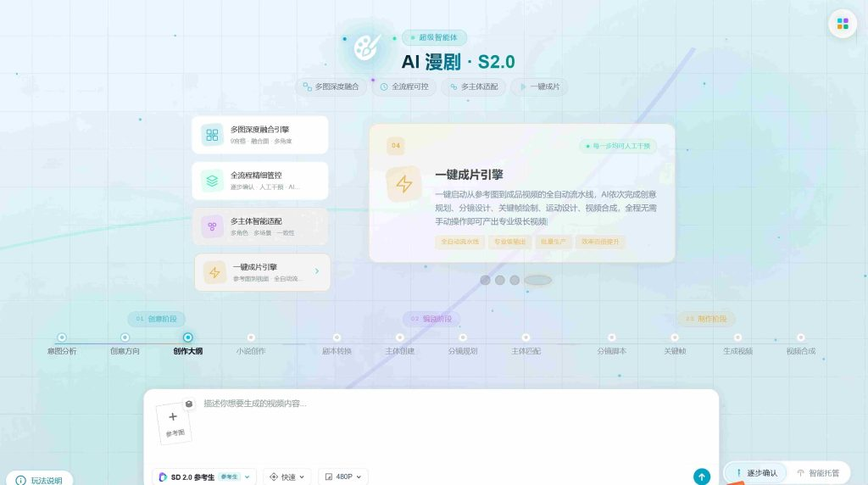Click the 多图深度融合引擎 grid icon
Viewport: 868px width, 485px height.
pos(212,135)
